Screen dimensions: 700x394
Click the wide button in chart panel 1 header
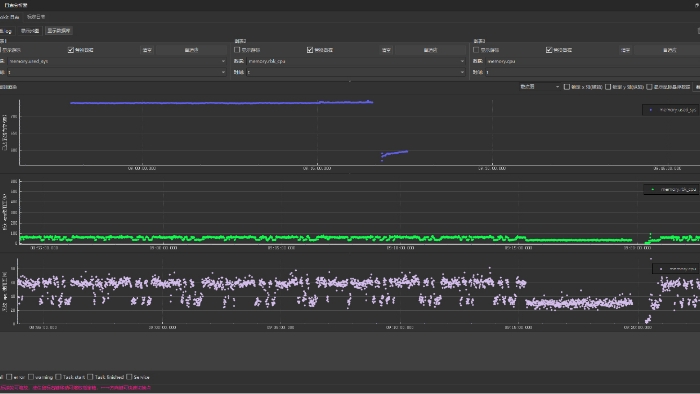(192, 50)
